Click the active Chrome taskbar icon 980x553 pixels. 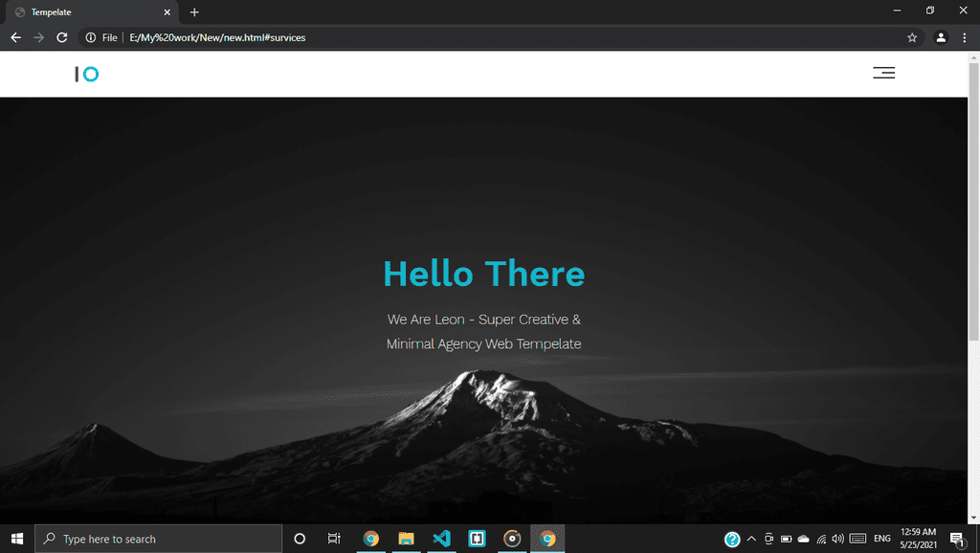547,539
